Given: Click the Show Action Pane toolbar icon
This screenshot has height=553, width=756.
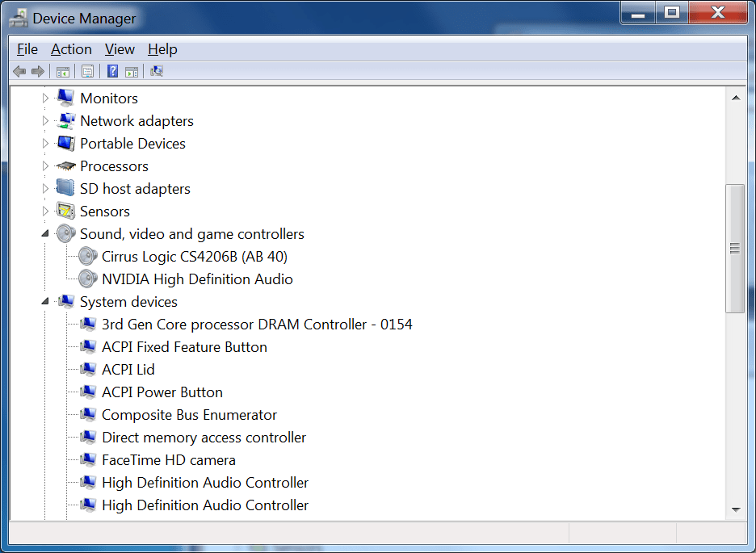Looking at the screenshot, I should (132, 71).
